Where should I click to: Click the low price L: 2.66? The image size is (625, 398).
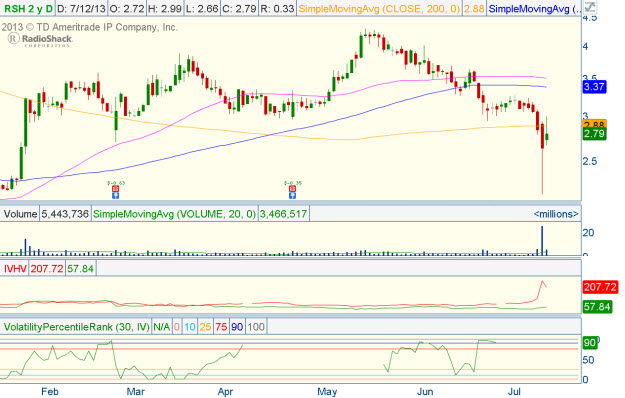201,8
